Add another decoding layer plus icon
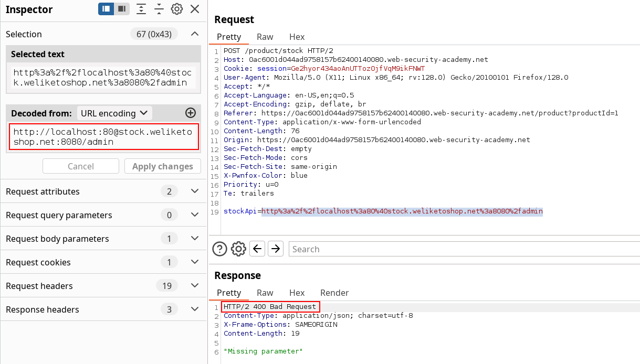 (191, 113)
